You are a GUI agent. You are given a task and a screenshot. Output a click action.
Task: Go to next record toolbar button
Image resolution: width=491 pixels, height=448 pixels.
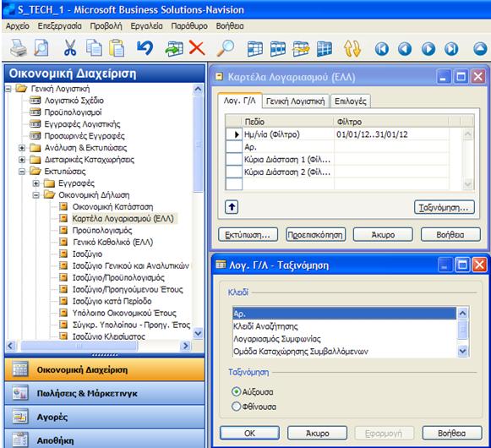click(x=428, y=49)
